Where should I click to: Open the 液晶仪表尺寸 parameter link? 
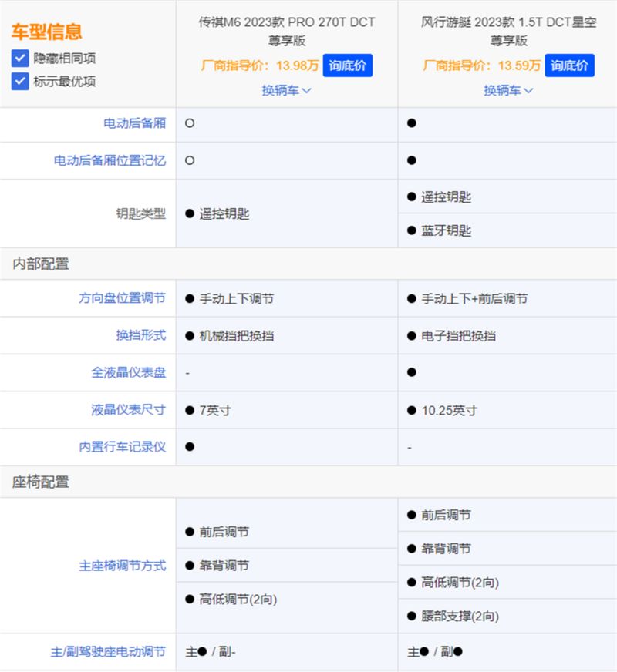coord(129,410)
